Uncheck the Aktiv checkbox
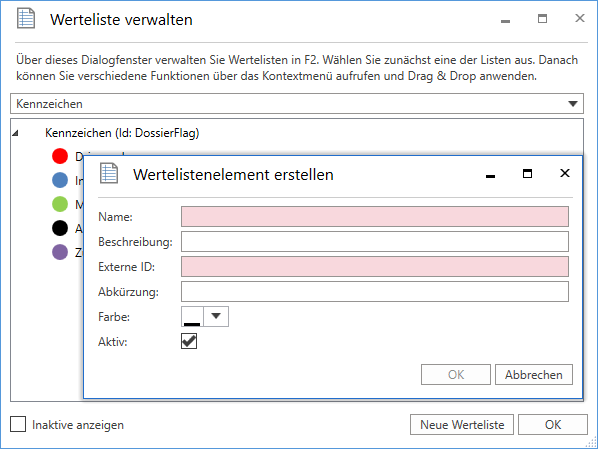Image resolution: width=598 pixels, height=449 pixels. tap(189, 341)
